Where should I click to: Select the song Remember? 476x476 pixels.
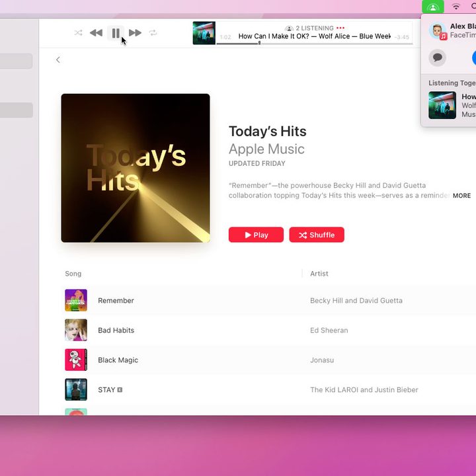[x=116, y=301]
